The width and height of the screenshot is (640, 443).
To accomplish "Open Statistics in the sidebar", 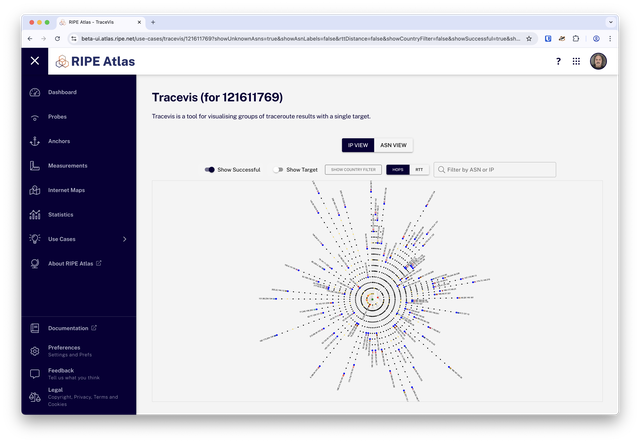I will pyautogui.click(x=60, y=215).
